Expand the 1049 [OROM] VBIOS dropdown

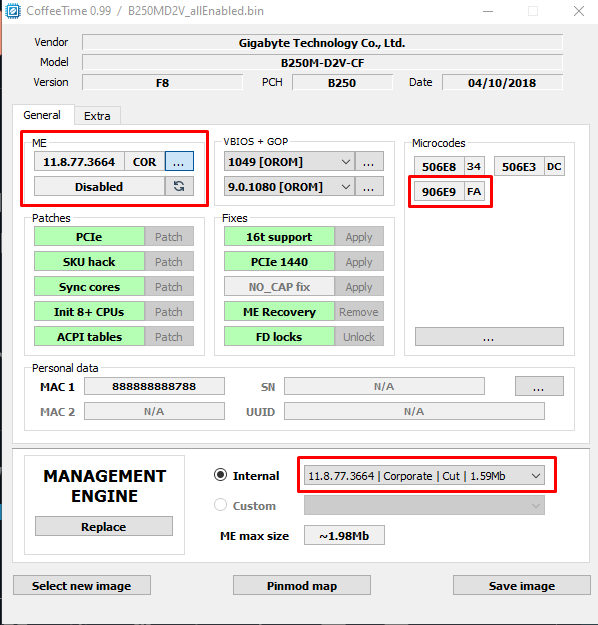289,161
